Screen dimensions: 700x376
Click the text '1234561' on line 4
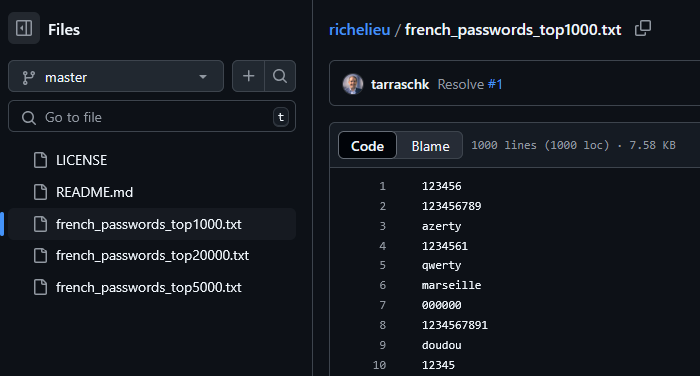(445, 246)
